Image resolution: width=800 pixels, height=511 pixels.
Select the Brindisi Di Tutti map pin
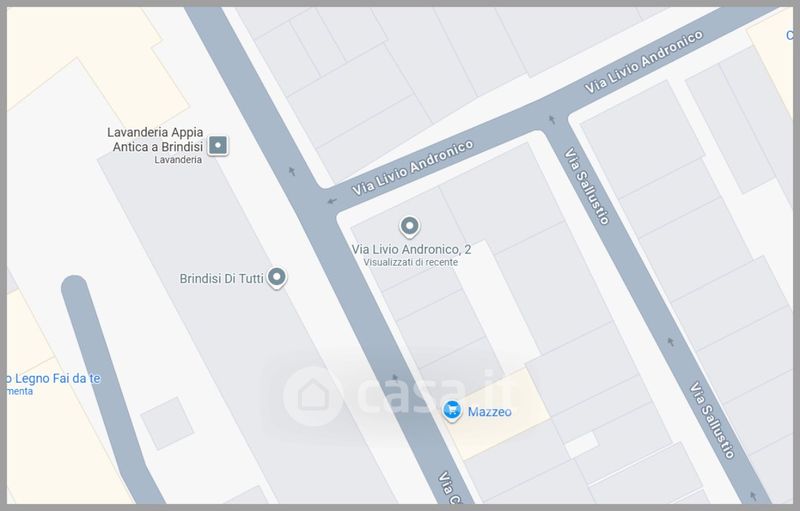pos(277,278)
